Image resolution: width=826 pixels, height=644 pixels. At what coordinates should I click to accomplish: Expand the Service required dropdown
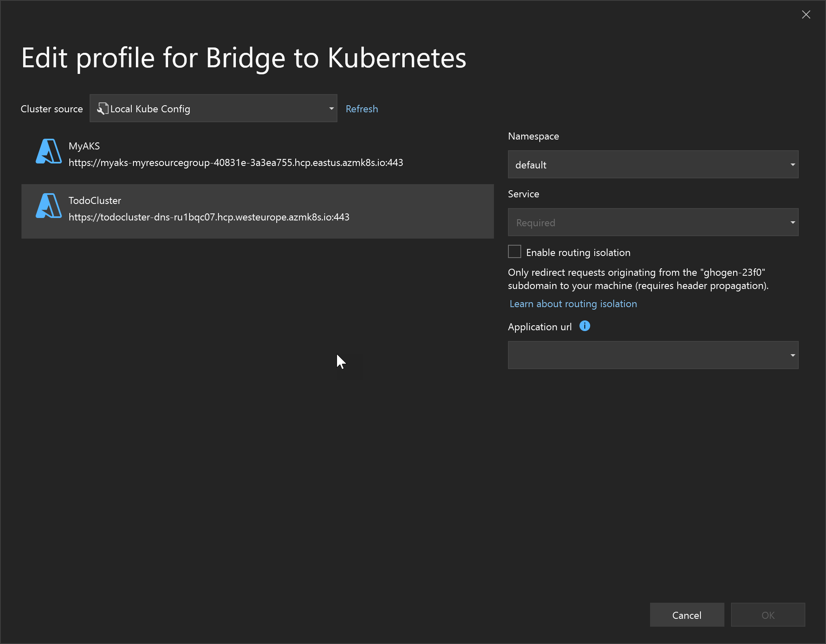pos(793,222)
